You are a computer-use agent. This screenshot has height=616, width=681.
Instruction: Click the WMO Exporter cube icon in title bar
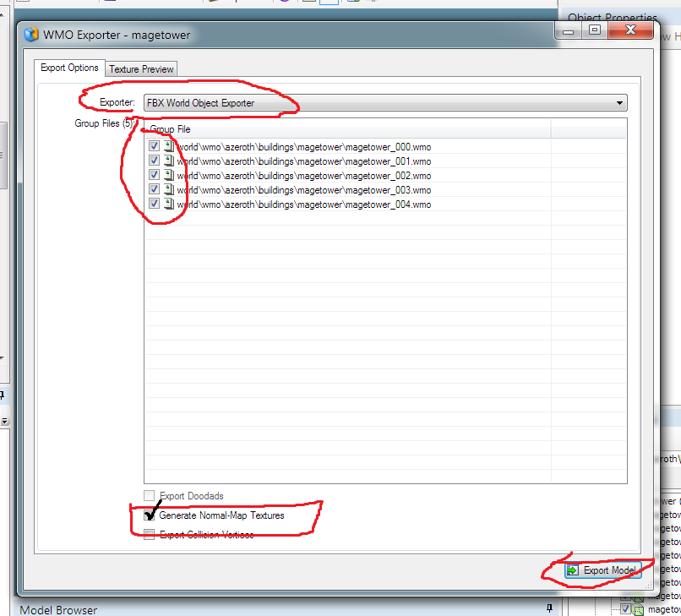coord(32,35)
